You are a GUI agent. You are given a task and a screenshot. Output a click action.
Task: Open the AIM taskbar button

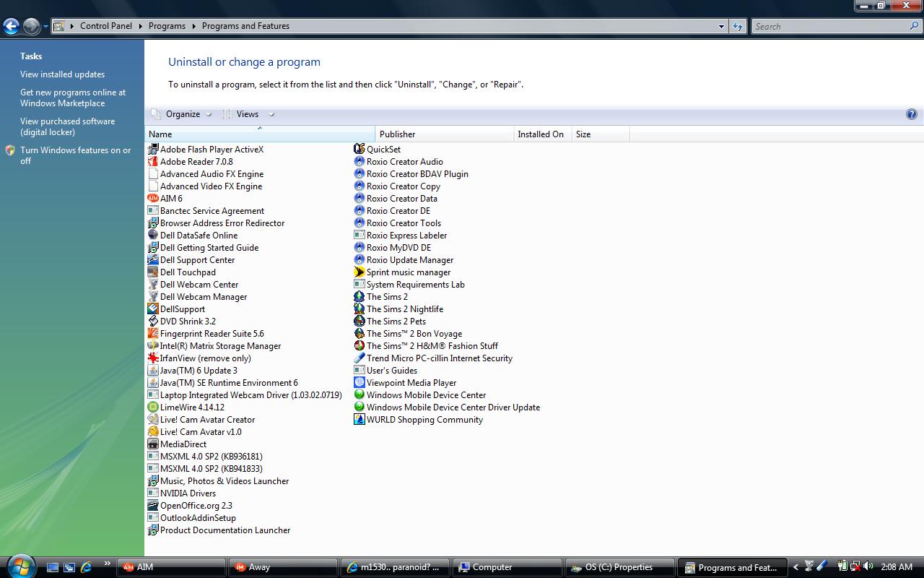pos(171,567)
